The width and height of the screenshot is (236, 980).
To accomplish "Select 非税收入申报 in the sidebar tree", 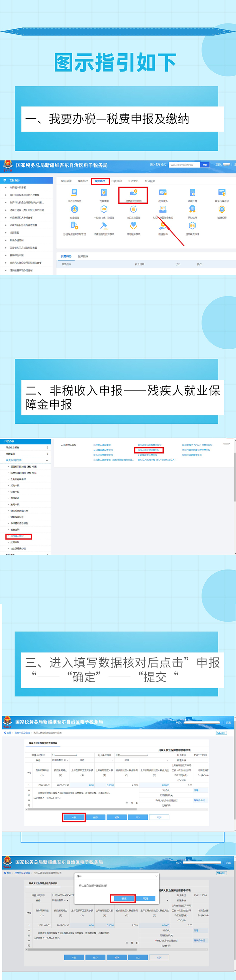I will [17, 536].
